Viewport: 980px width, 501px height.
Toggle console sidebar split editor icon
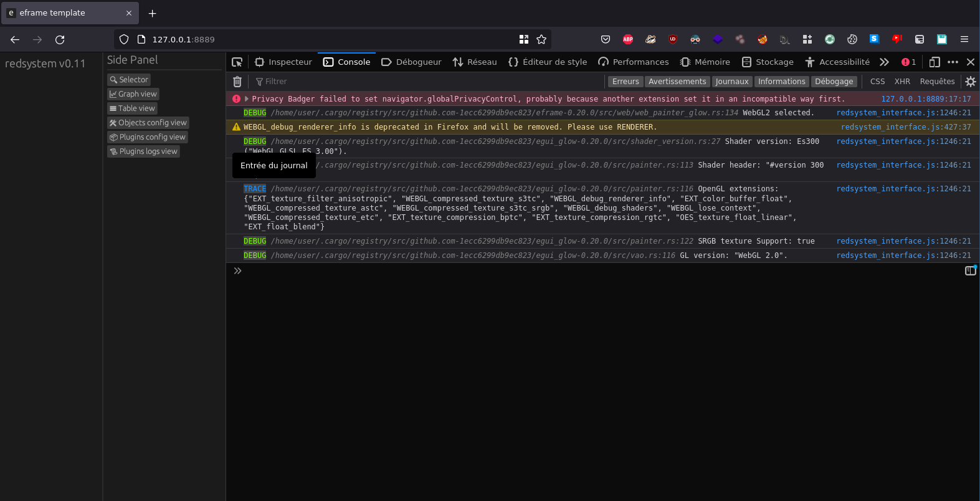pyautogui.click(x=970, y=270)
